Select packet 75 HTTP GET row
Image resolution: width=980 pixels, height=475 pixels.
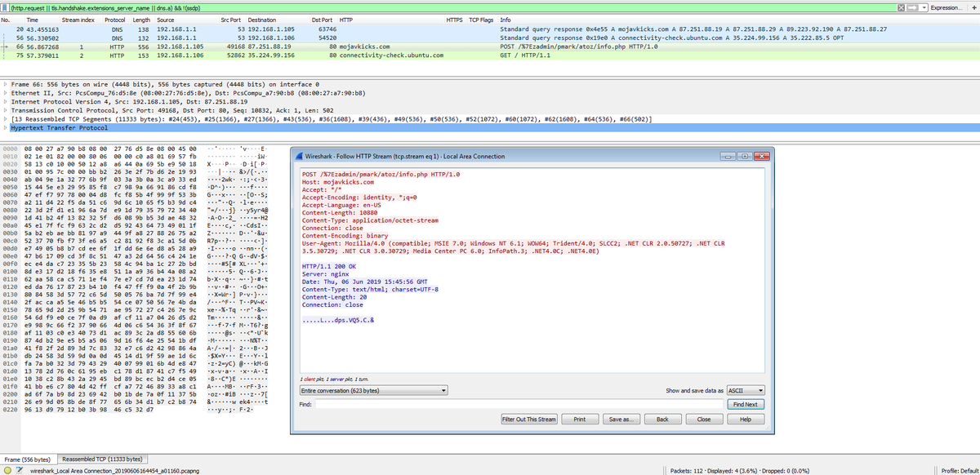click(490, 56)
